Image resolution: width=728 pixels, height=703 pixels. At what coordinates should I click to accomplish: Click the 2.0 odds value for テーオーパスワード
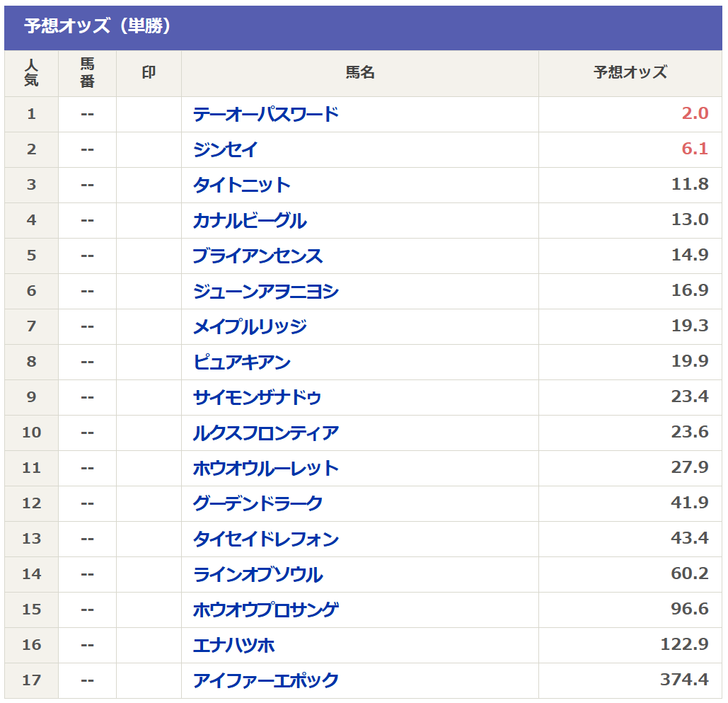694,114
